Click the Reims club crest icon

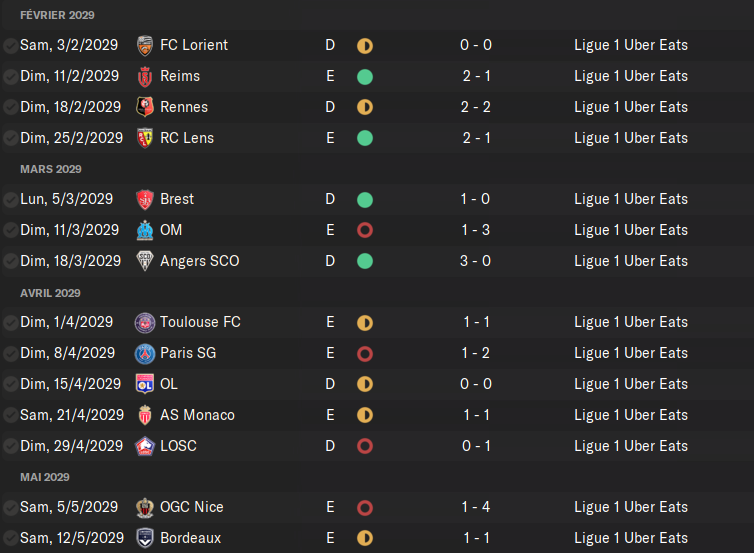point(145,76)
